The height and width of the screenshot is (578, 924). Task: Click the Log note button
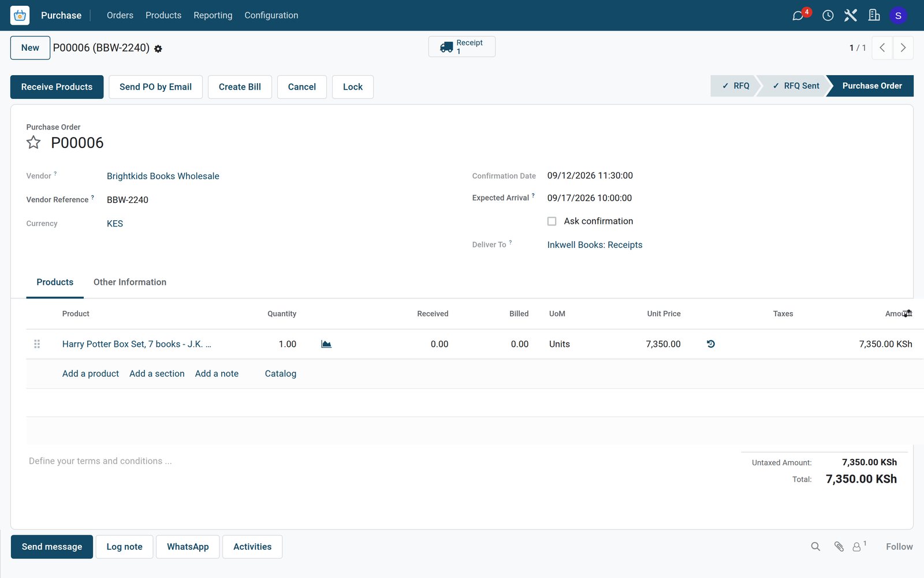[x=124, y=547]
